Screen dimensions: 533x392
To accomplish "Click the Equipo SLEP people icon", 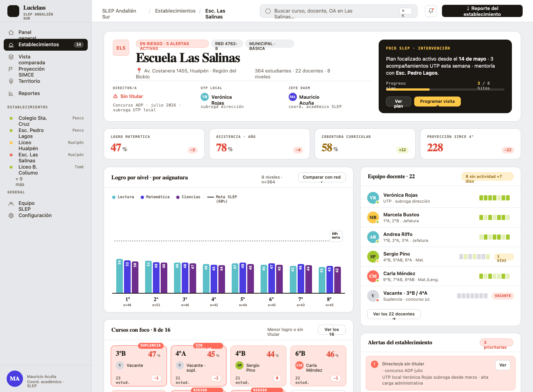I will (11, 203).
